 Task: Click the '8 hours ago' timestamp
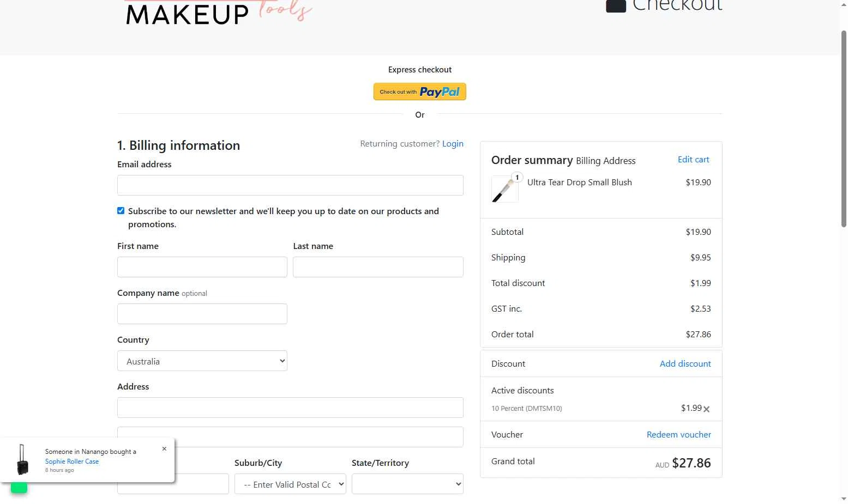click(59, 470)
